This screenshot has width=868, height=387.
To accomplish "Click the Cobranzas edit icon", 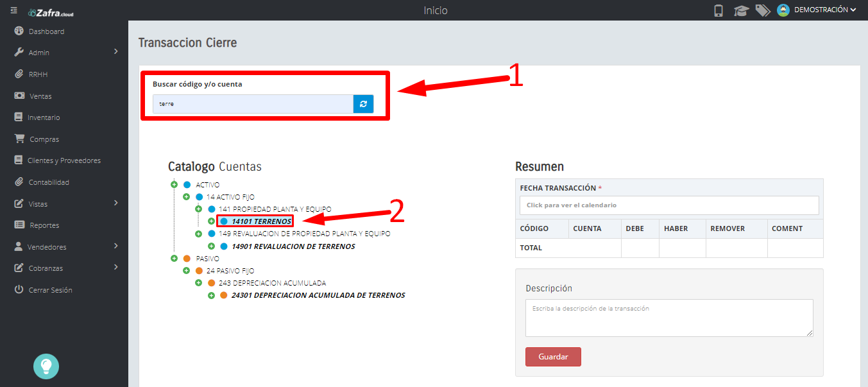I will tap(19, 268).
